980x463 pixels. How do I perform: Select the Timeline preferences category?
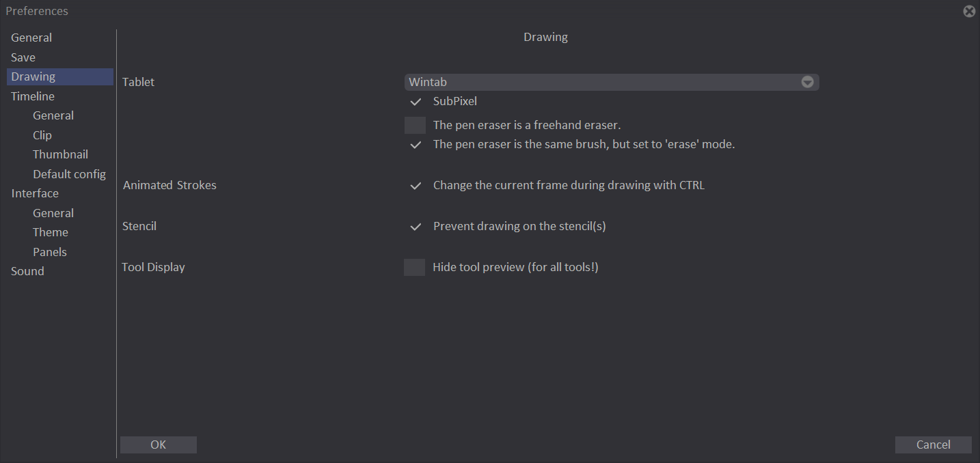[32, 96]
